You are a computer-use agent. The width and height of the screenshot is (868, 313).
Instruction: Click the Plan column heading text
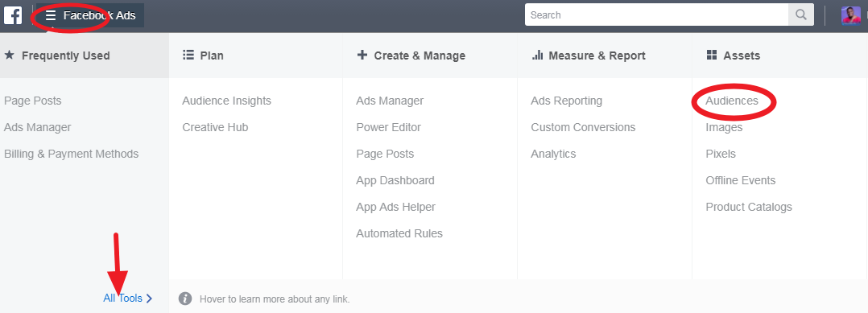[212, 56]
